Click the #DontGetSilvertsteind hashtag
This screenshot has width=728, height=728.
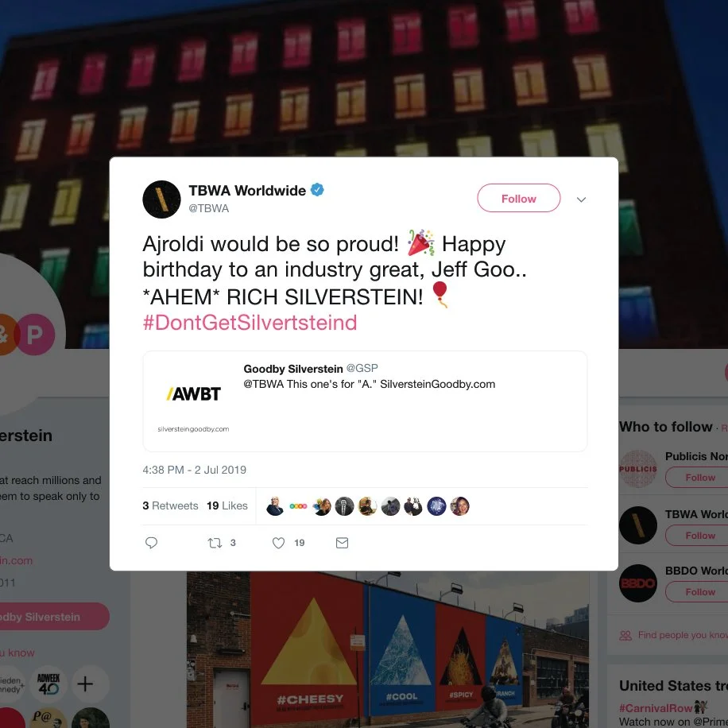click(250, 323)
